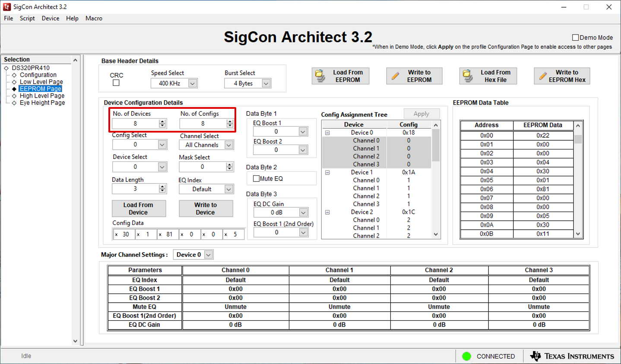Click Channel 2 under Device 0 in tree
This screenshot has height=364, width=621.
click(366, 156)
